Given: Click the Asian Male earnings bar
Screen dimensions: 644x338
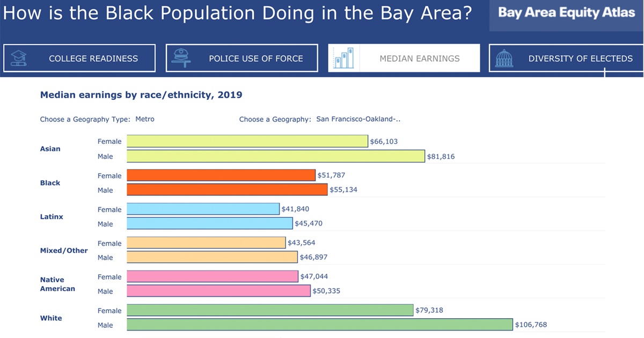Looking at the screenshot, I should 275,156.
